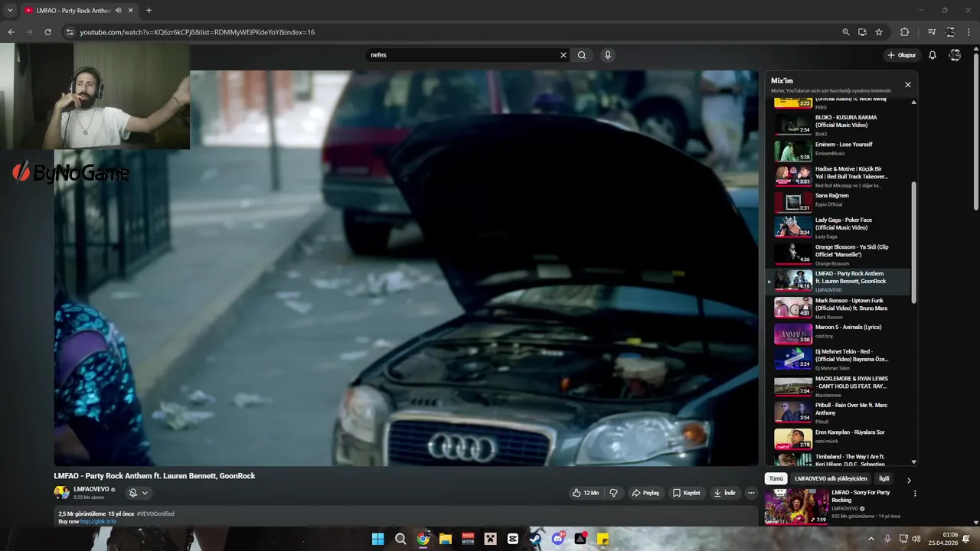Click the main video player to pause

(406, 268)
